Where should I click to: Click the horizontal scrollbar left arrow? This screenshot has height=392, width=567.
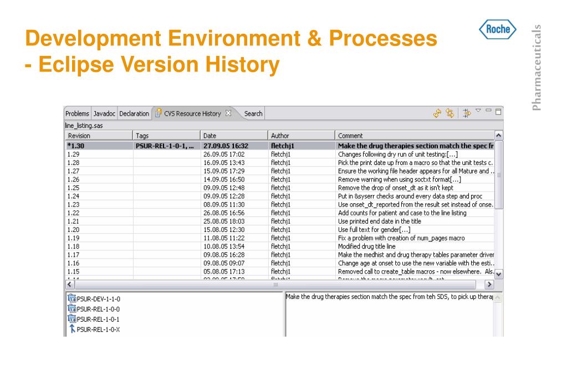70,285
